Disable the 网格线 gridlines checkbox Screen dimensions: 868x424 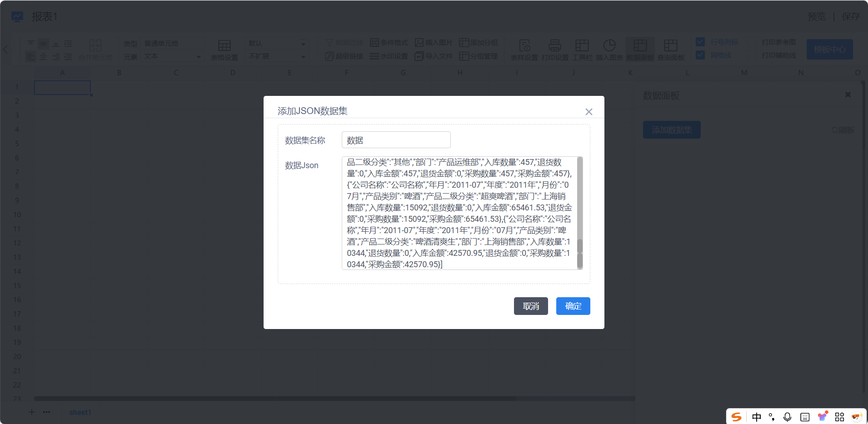tap(700, 55)
